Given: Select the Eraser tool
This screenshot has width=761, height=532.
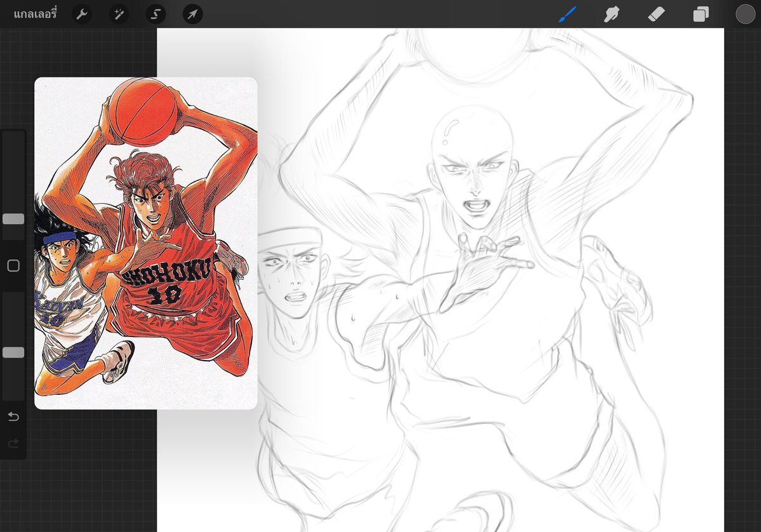Looking at the screenshot, I should point(656,14).
